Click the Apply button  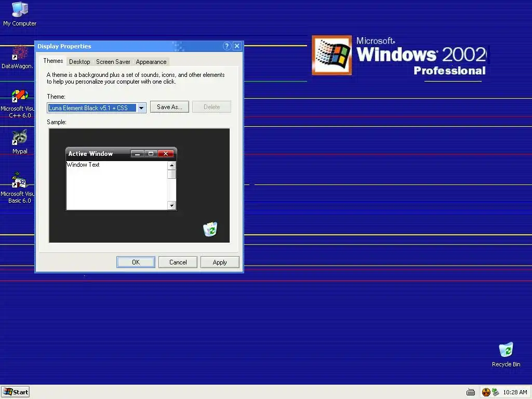[x=220, y=262]
